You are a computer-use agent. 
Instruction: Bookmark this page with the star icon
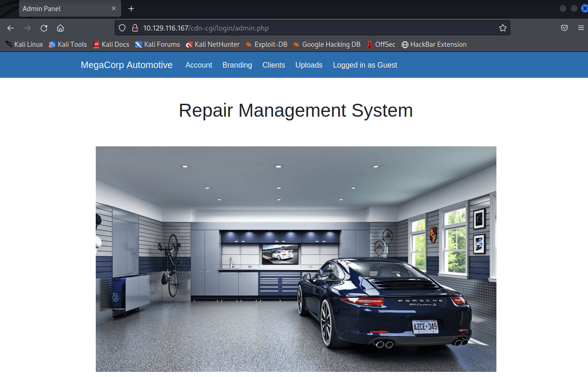pyautogui.click(x=502, y=28)
